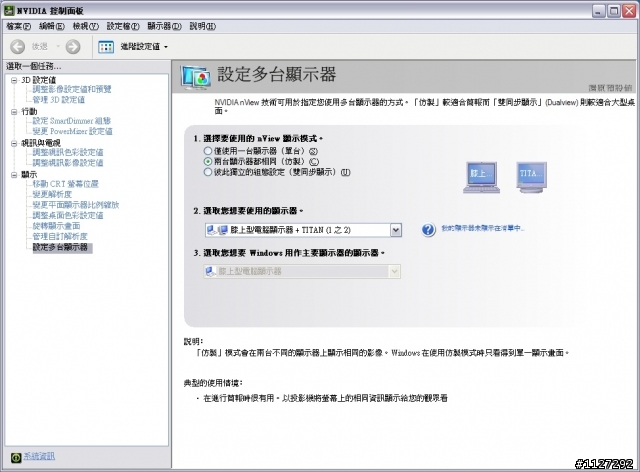Viewport: 640px width, 472px height.
Task: Open 旋轉顯示畫面 task
Action: pos(56,226)
